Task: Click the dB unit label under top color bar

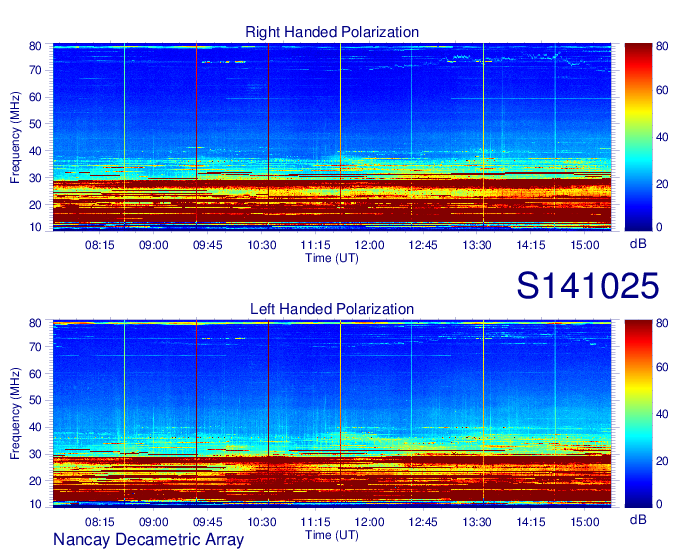Action: pos(638,244)
